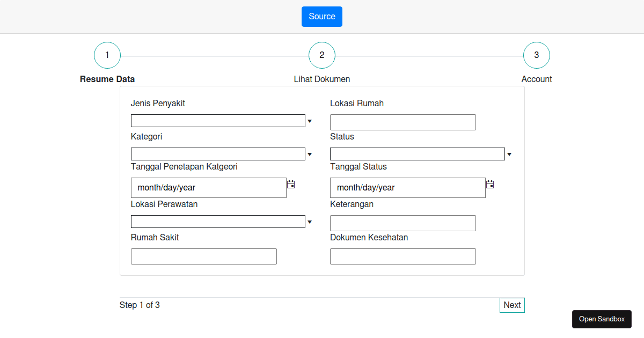
Task: Click the Dokumen Kesehatan field label
Action: 369,238
